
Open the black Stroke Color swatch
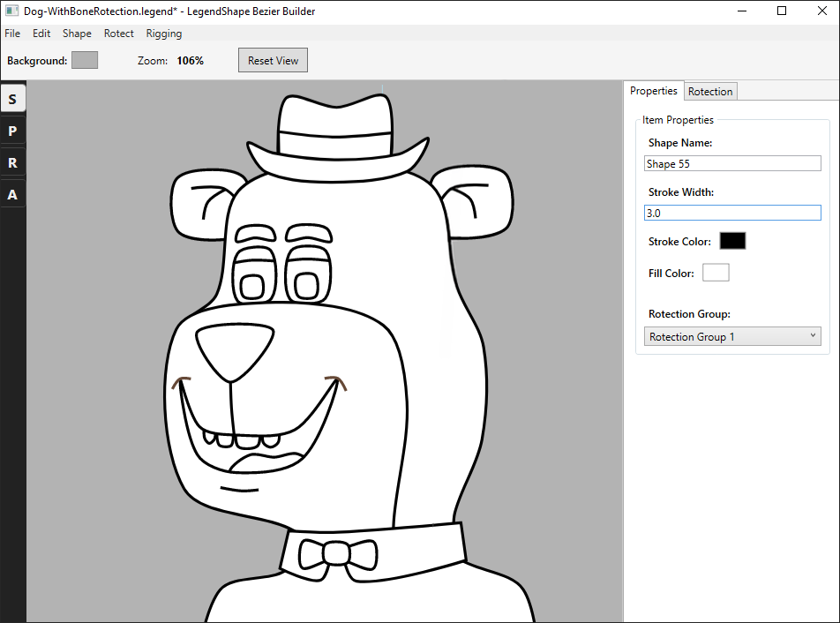pyautogui.click(x=732, y=241)
